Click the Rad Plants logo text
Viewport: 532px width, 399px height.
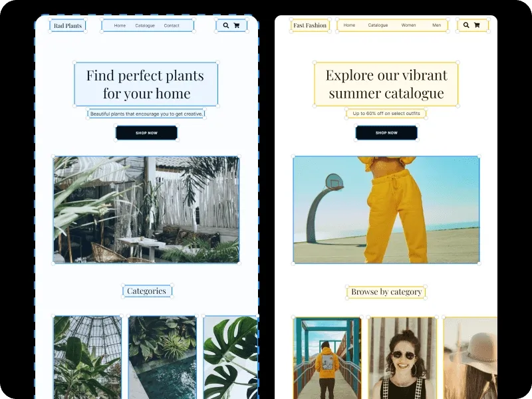tap(68, 26)
